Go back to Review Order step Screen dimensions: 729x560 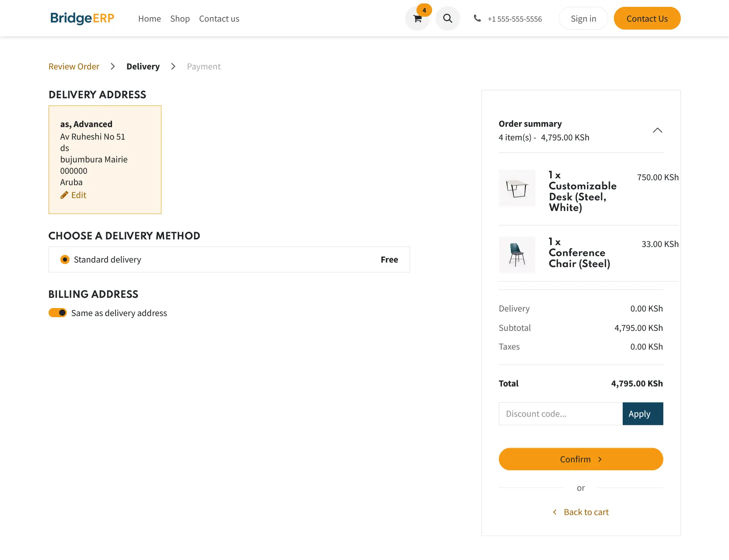pos(74,66)
